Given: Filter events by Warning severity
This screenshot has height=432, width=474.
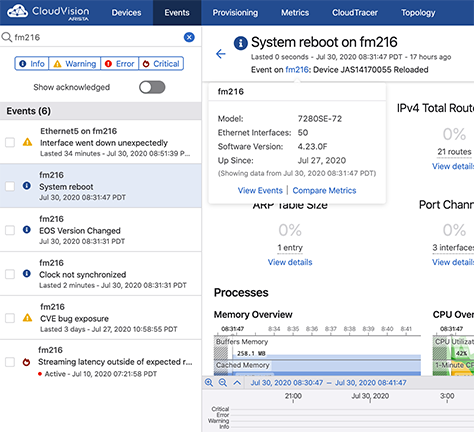Looking at the screenshot, I should click(75, 63).
